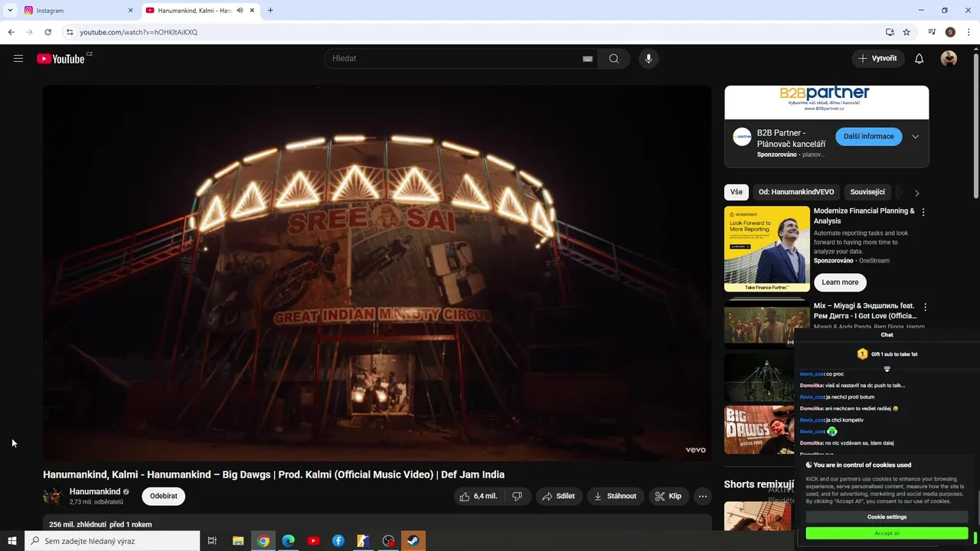The height and width of the screenshot is (551, 980).
Task: Go back in browser history
Action: click(11, 32)
